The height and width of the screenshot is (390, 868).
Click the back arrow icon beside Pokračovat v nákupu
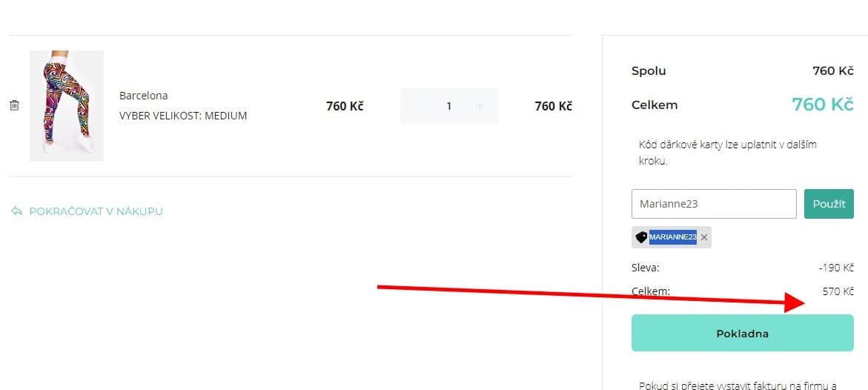tap(16, 211)
